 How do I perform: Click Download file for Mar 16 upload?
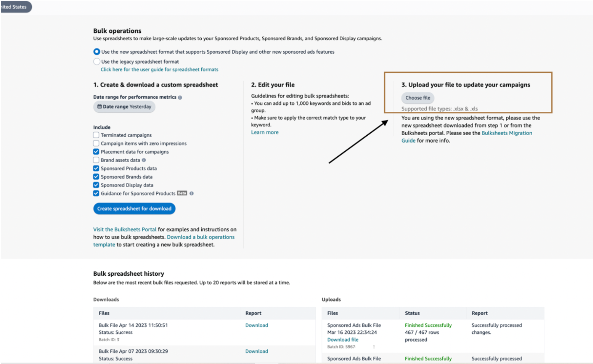(343, 339)
